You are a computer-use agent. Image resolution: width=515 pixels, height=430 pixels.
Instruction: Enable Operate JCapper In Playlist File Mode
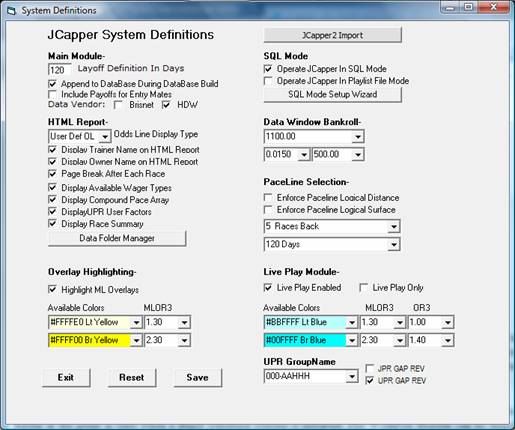tap(268, 81)
